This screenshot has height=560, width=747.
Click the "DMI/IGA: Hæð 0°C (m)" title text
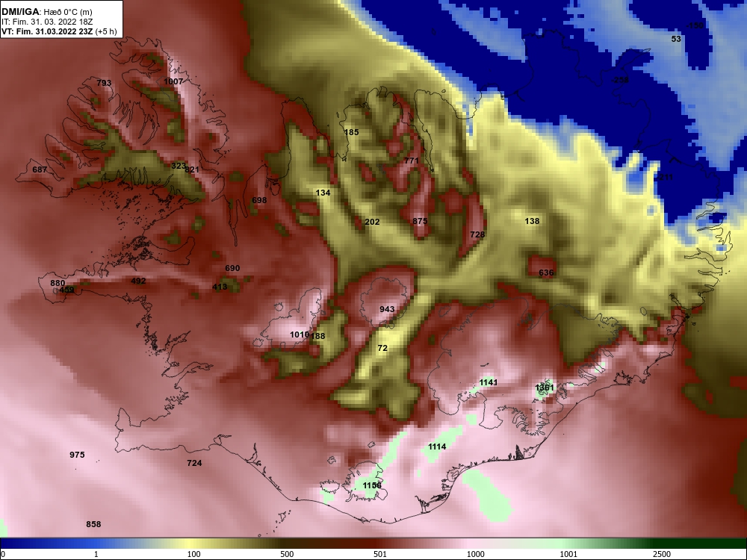pyautogui.click(x=48, y=12)
